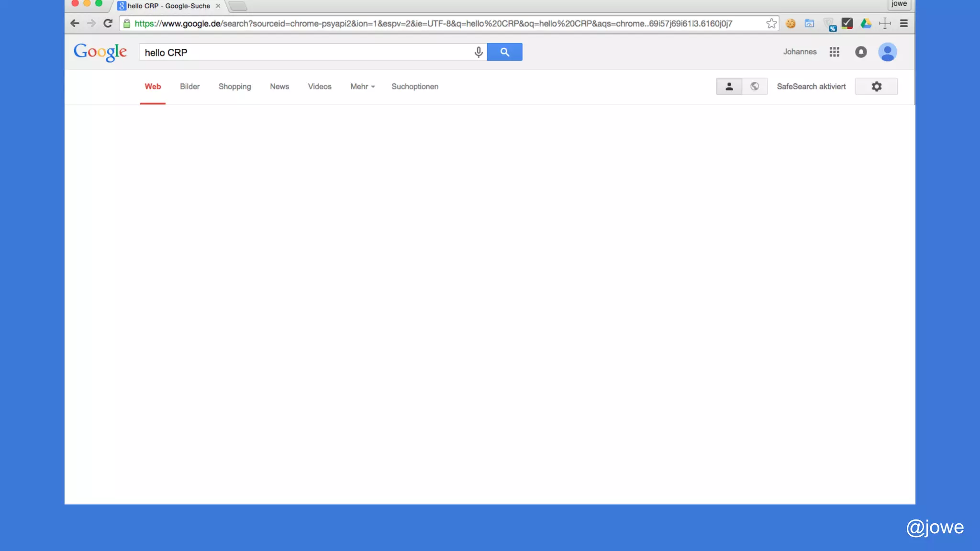Open Chrome hamburger menu

point(903,23)
